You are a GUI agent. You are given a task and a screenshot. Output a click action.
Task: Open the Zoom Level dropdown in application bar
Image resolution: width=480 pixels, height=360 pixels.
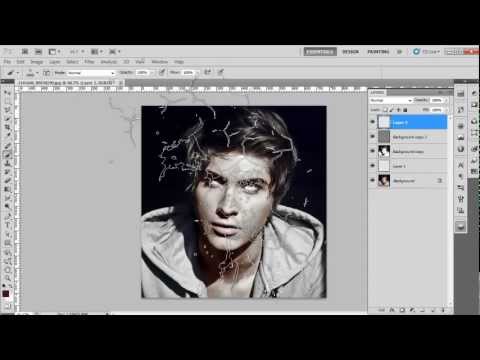[77, 52]
